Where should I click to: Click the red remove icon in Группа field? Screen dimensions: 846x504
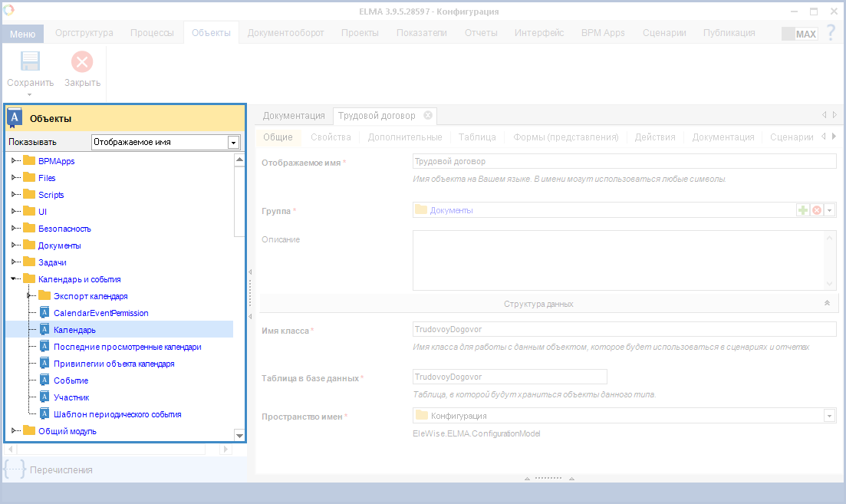816,210
